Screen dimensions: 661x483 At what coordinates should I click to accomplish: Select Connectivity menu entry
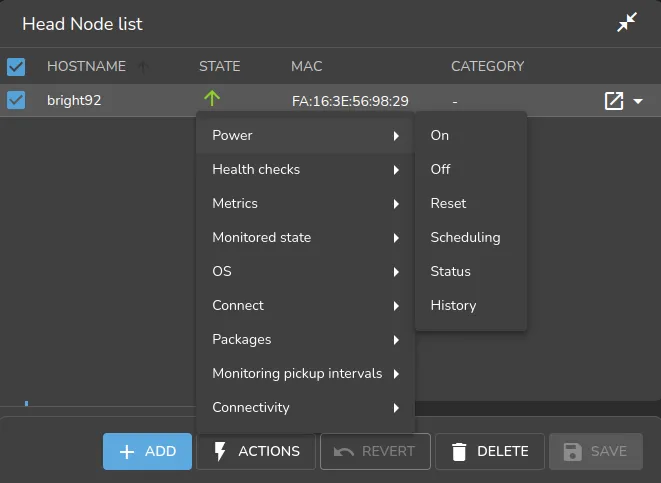tap(305, 408)
